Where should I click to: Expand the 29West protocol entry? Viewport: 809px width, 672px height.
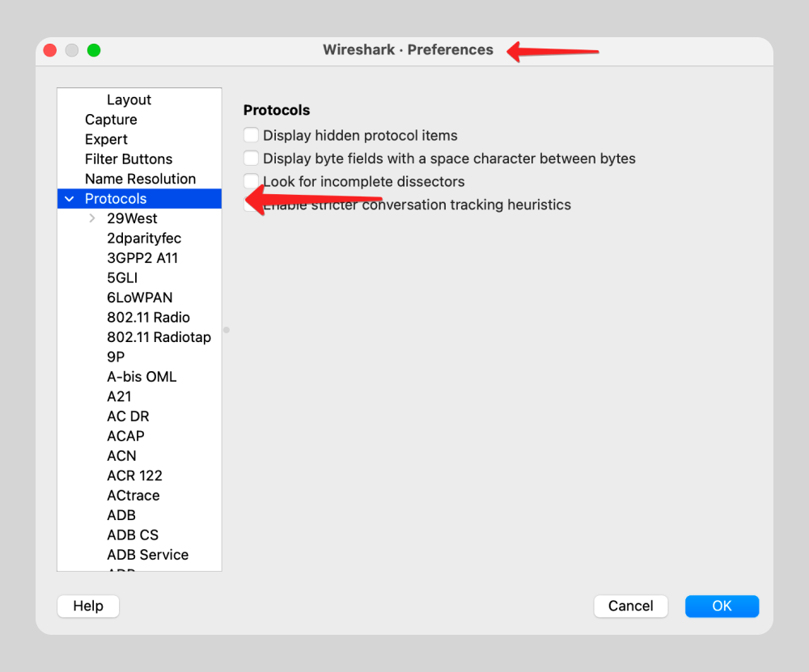point(92,218)
